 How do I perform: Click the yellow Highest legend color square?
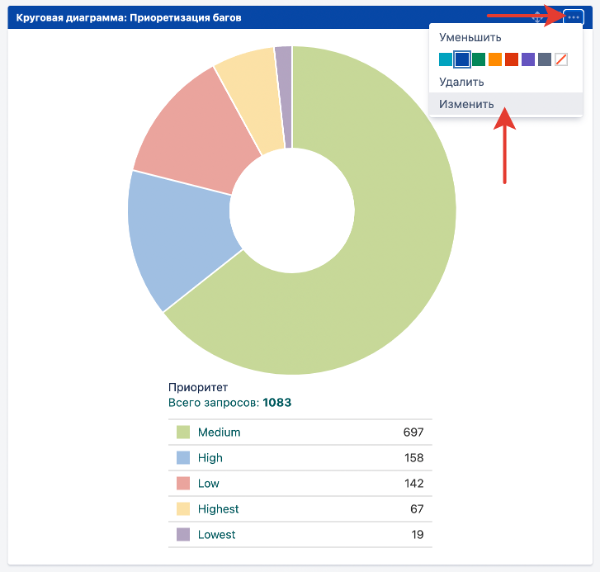click(x=183, y=509)
